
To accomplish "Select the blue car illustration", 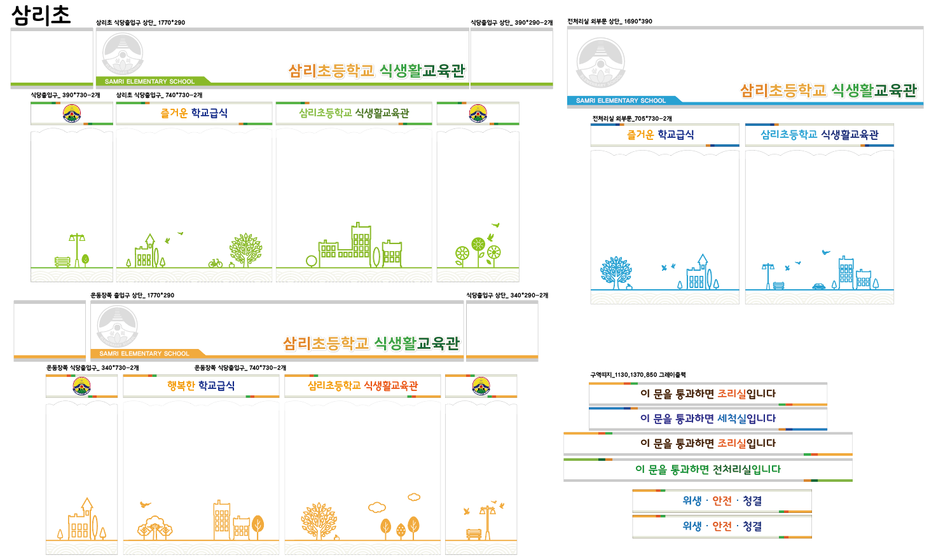I will [x=819, y=286].
